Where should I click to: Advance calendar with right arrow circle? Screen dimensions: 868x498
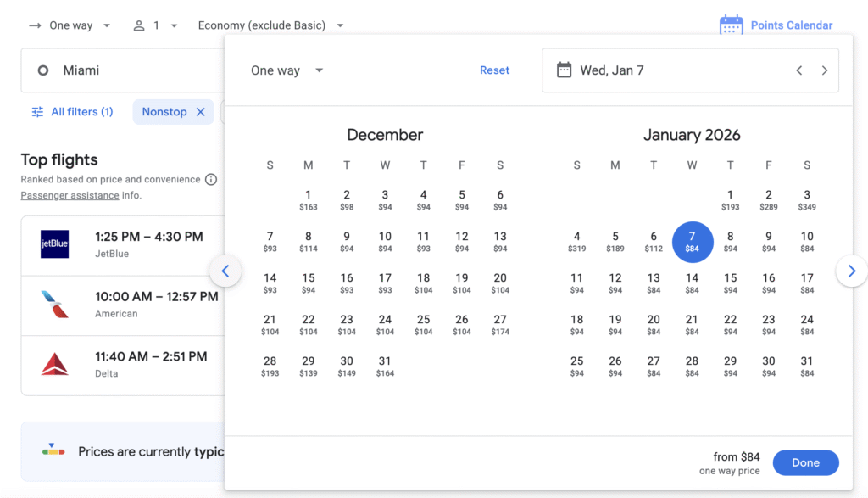tap(851, 271)
